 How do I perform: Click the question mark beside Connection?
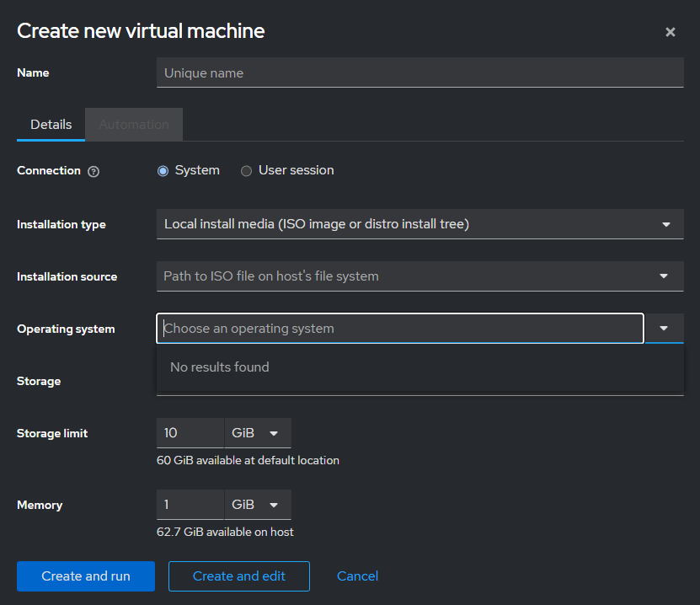pyautogui.click(x=93, y=170)
